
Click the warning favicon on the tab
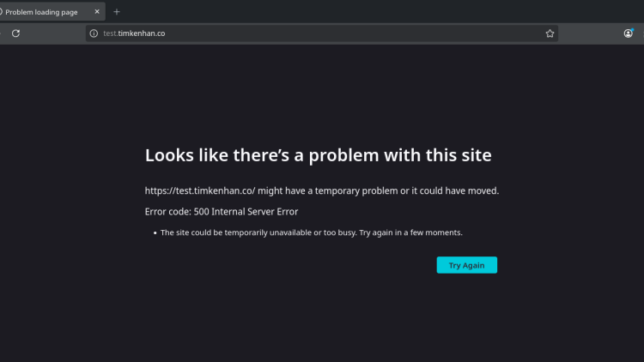[1, 12]
